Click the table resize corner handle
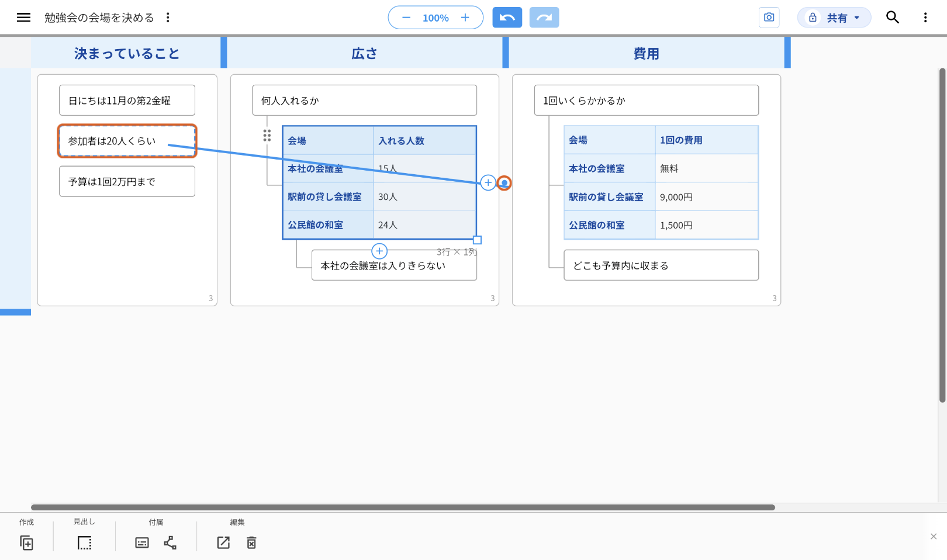Screen dimensions: 947x560 tap(477, 240)
